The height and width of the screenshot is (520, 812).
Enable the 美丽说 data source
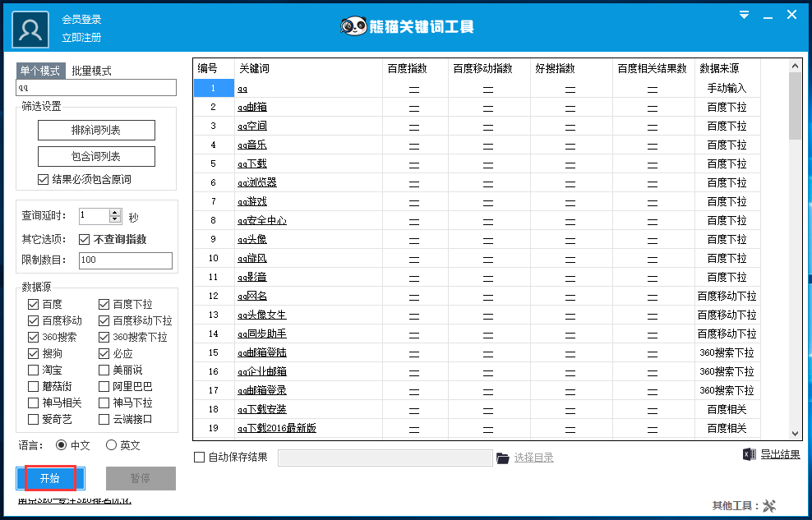tap(104, 370)
